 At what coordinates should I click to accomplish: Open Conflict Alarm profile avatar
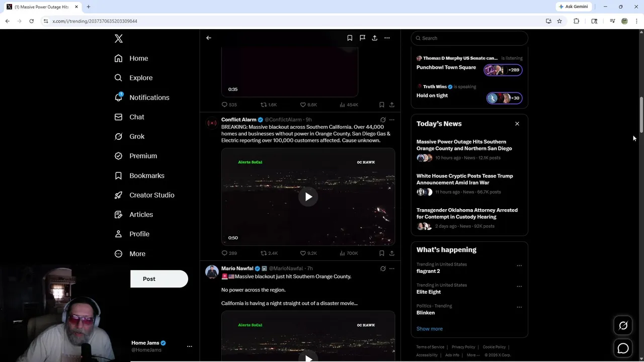point(212,123)
